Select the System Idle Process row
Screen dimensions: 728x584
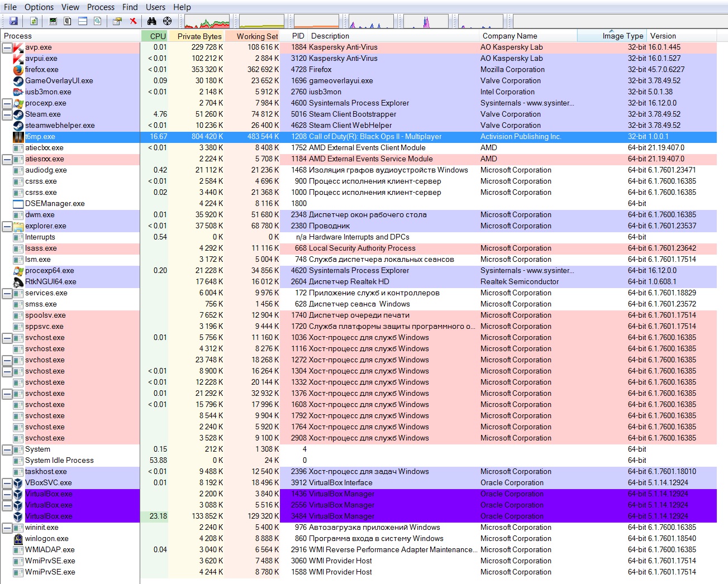358,461
